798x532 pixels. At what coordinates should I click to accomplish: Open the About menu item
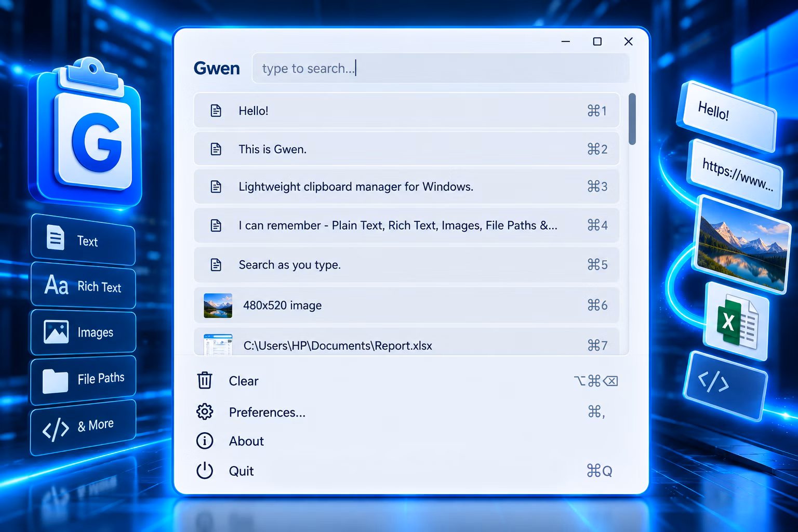(407, 441)
